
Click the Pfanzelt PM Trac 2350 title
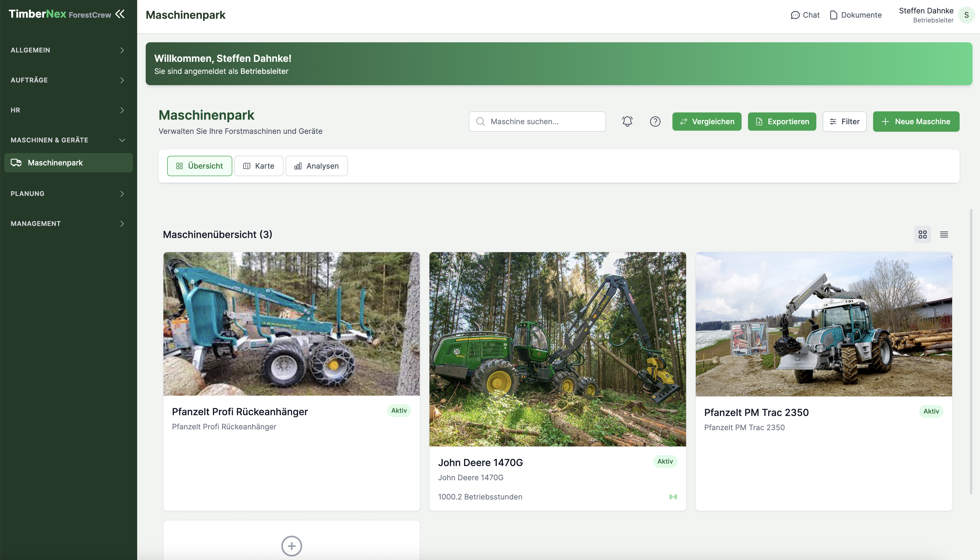coord(756,412)
